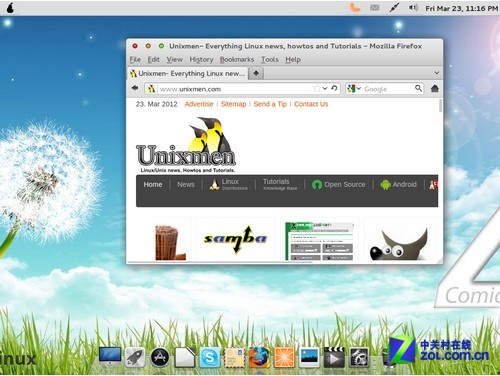
Task: Click the orange notification icon in top panel
Action: tap(355, 8)
